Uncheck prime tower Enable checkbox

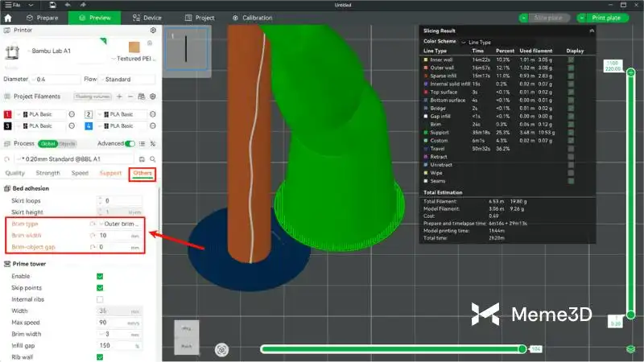point(100,276)
